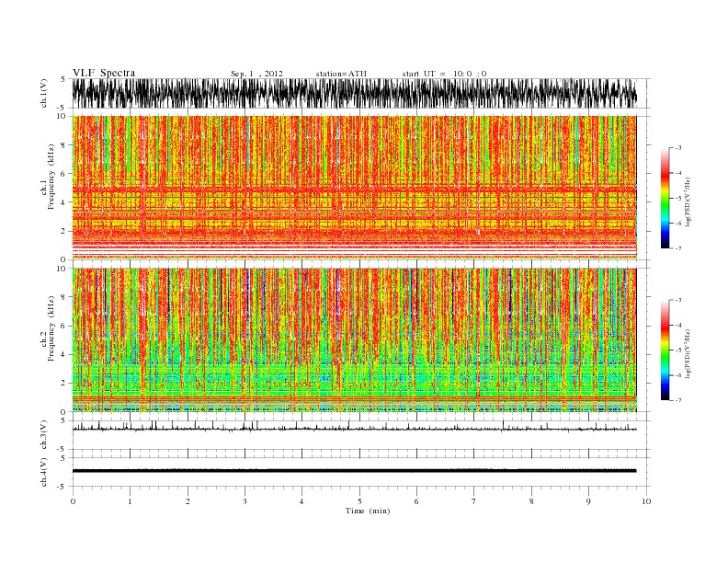Image resolution: width=728 pixels, height=563 pixels.
Task: Click time axis tick label "9"
Action: coord(588,501)
